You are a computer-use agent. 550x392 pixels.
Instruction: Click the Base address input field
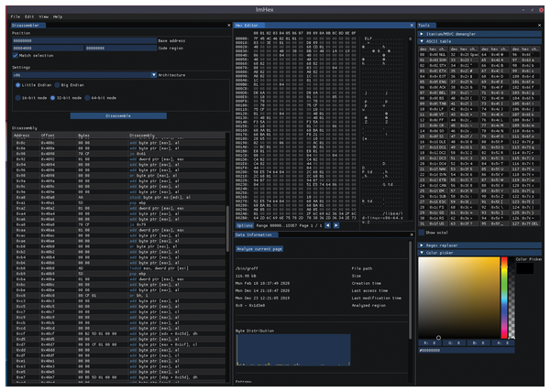(84, 40)
